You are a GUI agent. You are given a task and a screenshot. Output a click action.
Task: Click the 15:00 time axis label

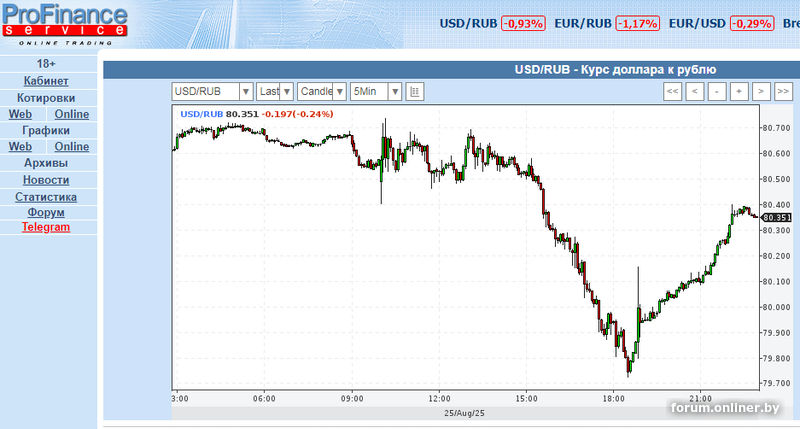[526, 399]
